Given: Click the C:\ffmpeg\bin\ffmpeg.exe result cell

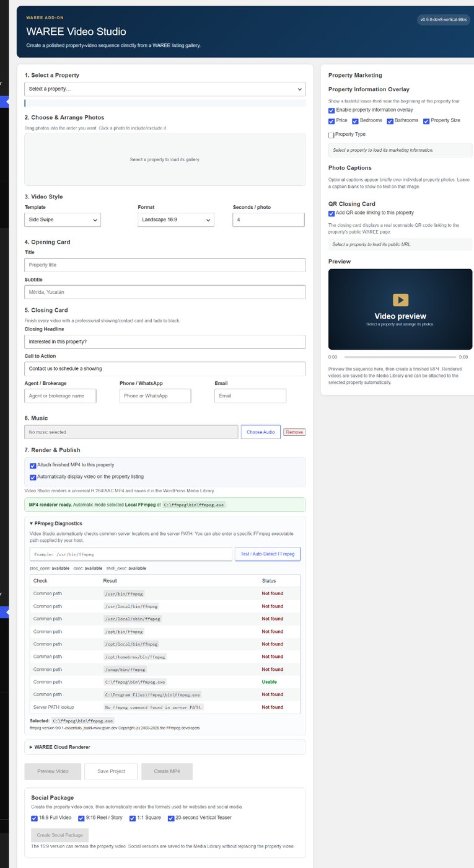Looking at the screenshot, I should coord(135,682).
